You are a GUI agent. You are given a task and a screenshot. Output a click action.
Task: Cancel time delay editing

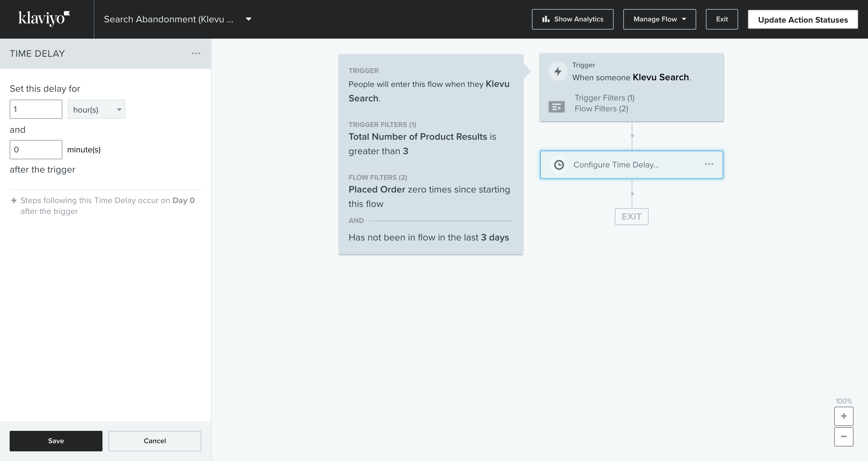155,441
